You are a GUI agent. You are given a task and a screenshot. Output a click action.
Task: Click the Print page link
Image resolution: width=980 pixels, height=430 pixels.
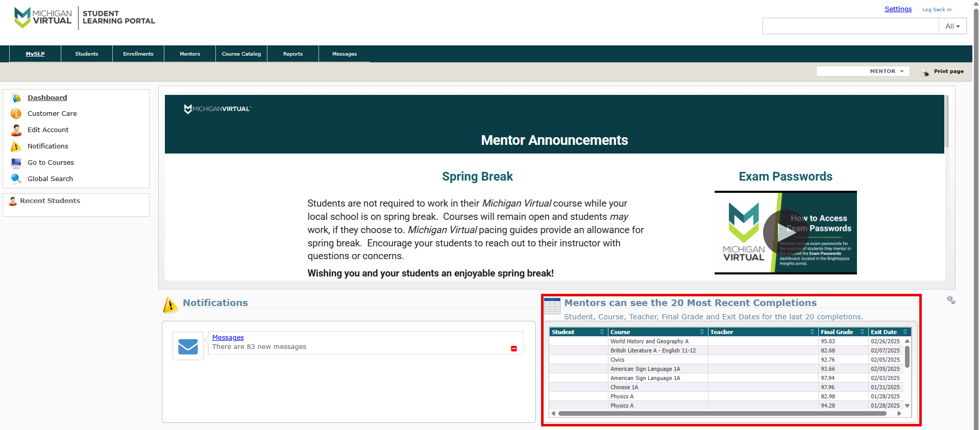click(948, 71)
